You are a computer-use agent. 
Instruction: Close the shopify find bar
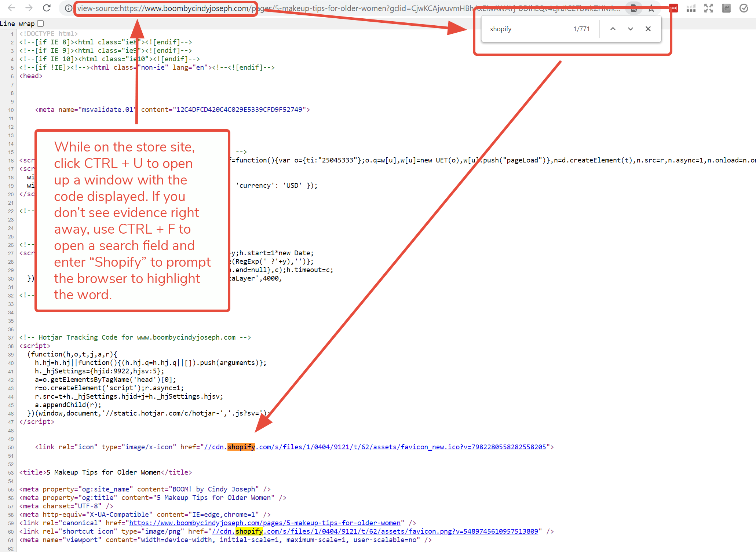click(648, 29)
